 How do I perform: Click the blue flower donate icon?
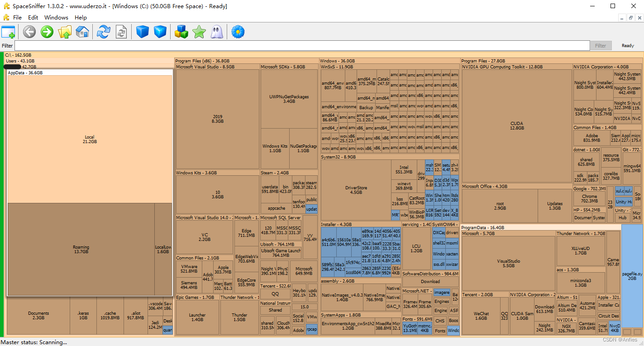point(238,32)
